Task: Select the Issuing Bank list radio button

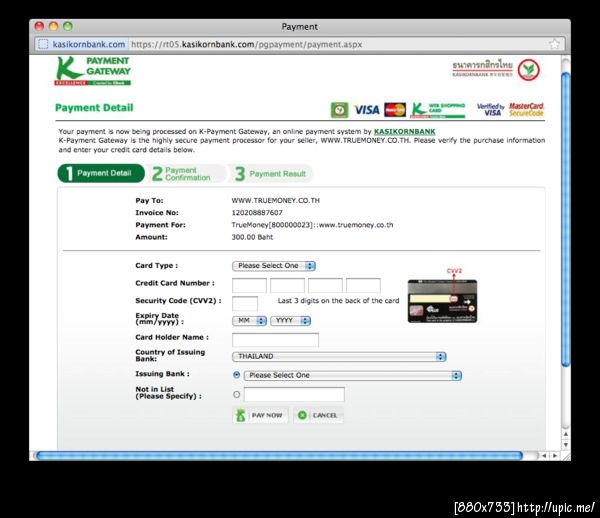Action: 236,375
